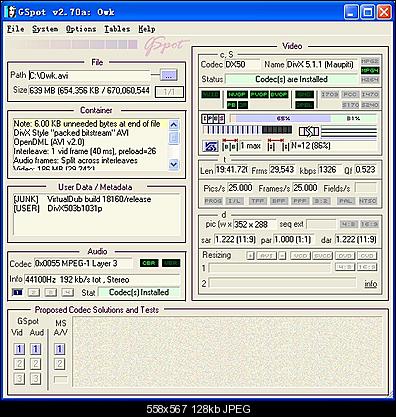The height and width of the screenshot is (417, 396).
Task: Click the Name field DivX 5.1.1 (Maupiti)
Action: click(321, 64)
